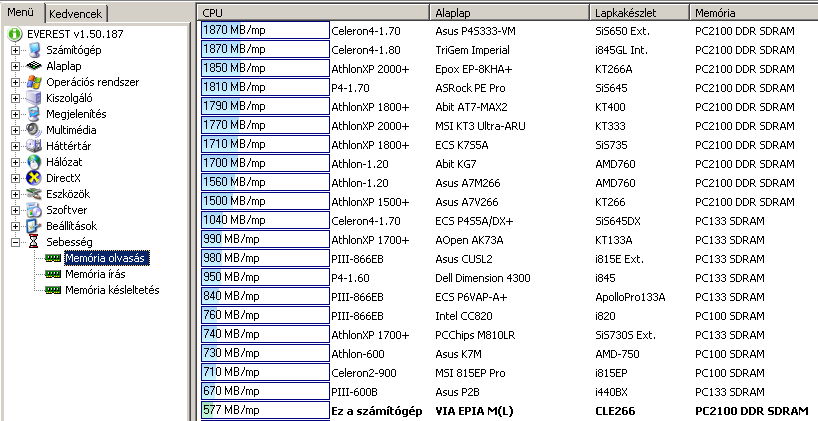
Task: Click the PIII-600B CPU entry
Action: pyautogui.click(x=355, y=392)
